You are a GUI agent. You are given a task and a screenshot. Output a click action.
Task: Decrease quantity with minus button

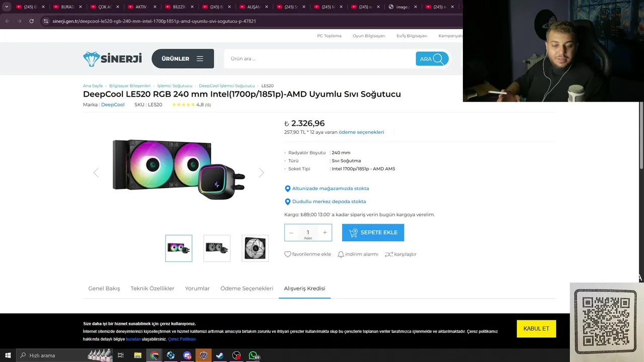pyautogui.click(x=291, y=232)
